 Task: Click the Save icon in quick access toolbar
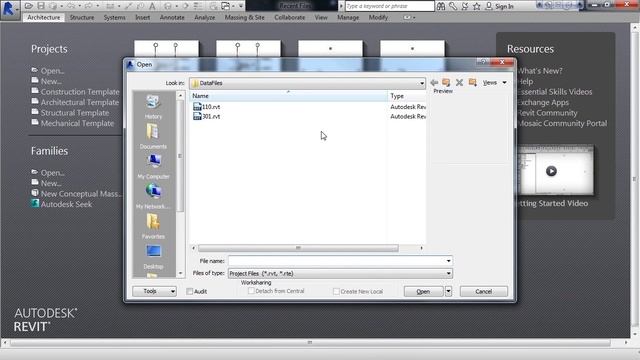coord(41,6)
